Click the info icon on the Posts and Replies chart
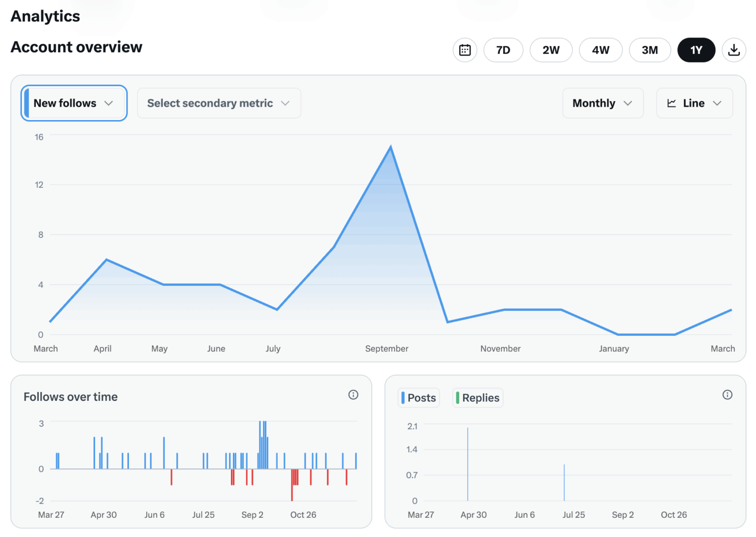756x537 pixels. pos(727,395)
